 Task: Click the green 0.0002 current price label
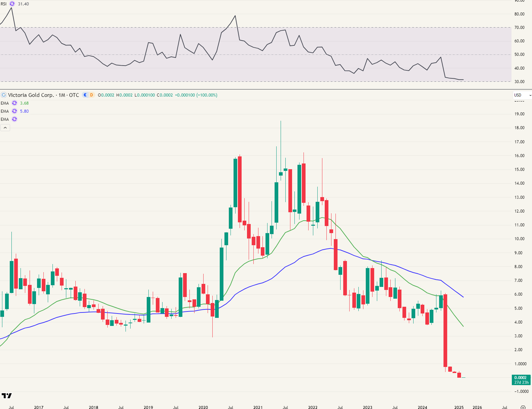pyautogui.click(x=521, y=380)
